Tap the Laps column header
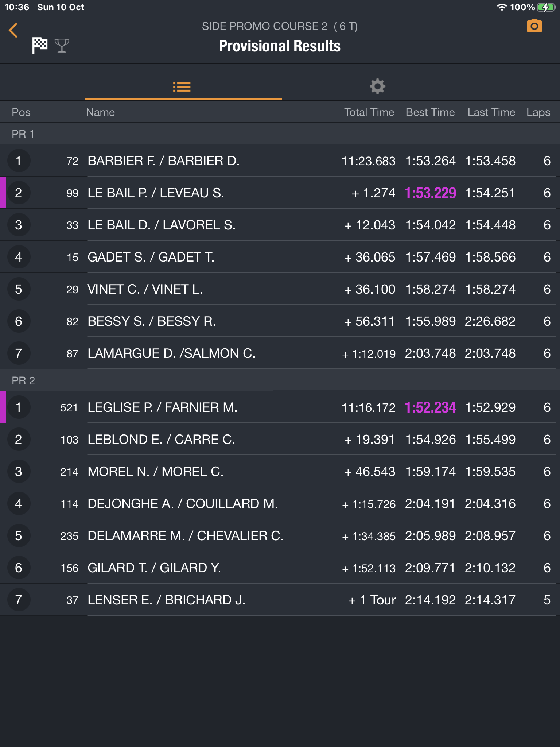This screenshot has height=747, width=560. [x=538, y=112]
